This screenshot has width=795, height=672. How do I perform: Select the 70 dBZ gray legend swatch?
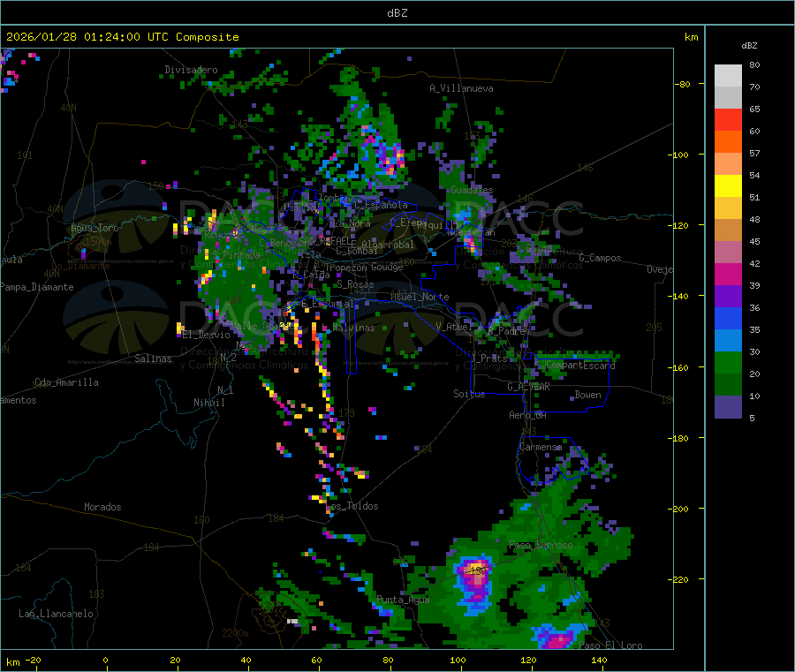[x=728, y=98]
